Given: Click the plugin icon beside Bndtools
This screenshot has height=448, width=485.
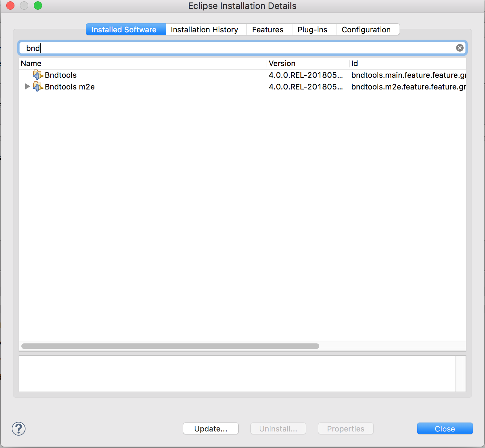Looking at the screenshot, I should [38, 75].
